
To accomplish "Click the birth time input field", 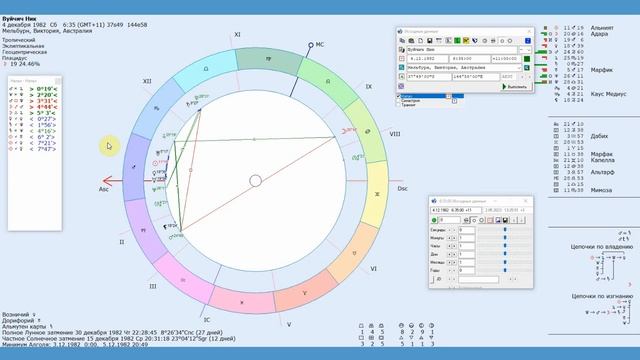I will tap(469, 59).
